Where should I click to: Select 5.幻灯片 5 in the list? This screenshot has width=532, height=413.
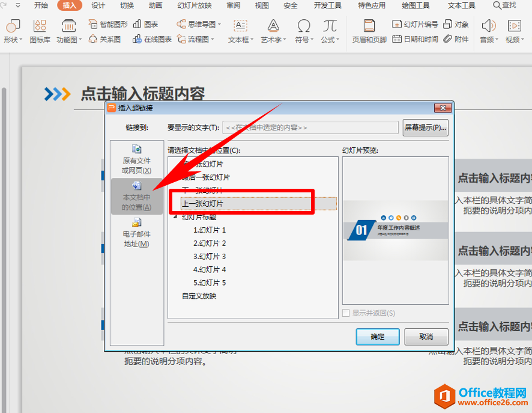(210, 283)
